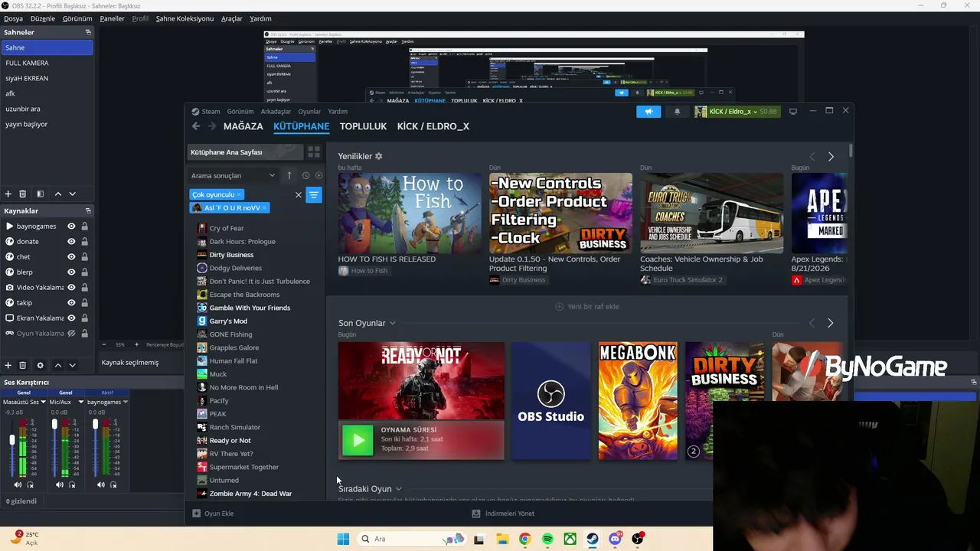Undock the Kaynaklar panel
Screen dimensions: 980x551
click(x=88, y=210)
